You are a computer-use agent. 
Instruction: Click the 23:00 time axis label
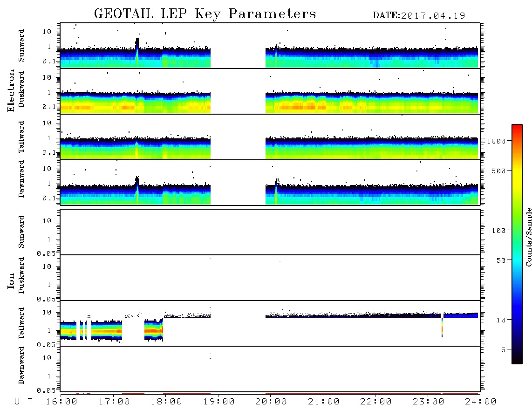click(429, 402)
